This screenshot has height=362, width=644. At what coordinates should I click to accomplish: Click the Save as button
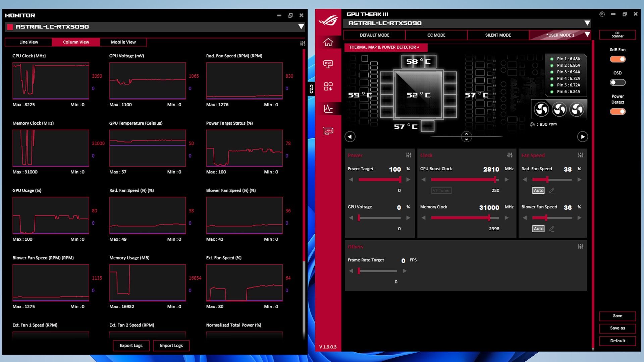[x=617, y=328]
